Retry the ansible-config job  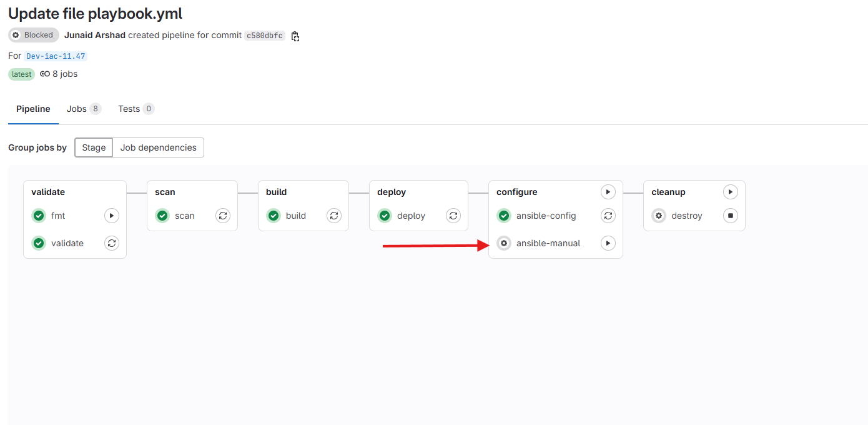tap(608, 216)
